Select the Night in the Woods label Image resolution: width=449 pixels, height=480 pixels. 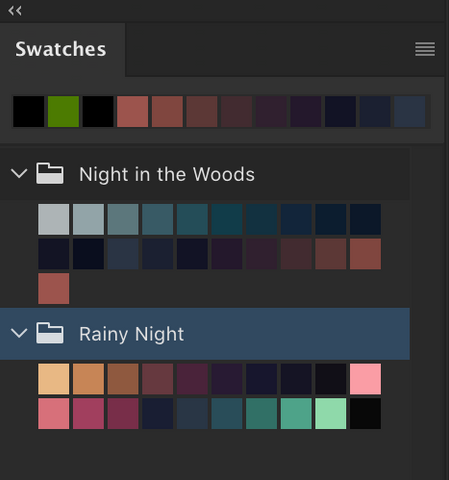point(167,174)
